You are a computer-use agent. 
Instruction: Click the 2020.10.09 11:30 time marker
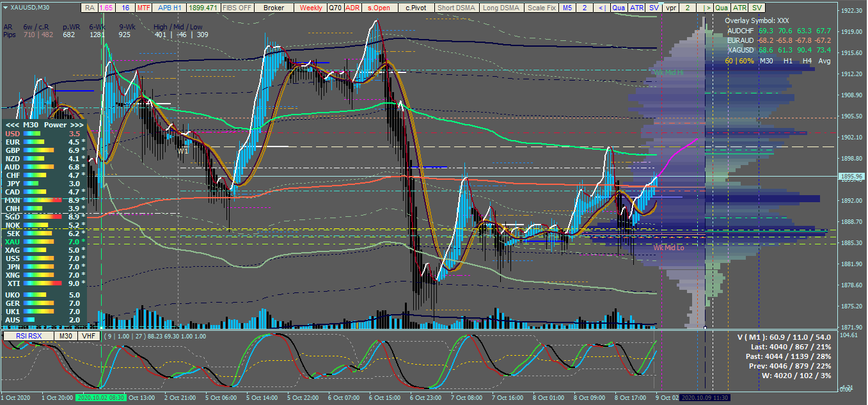click(704, 397)
